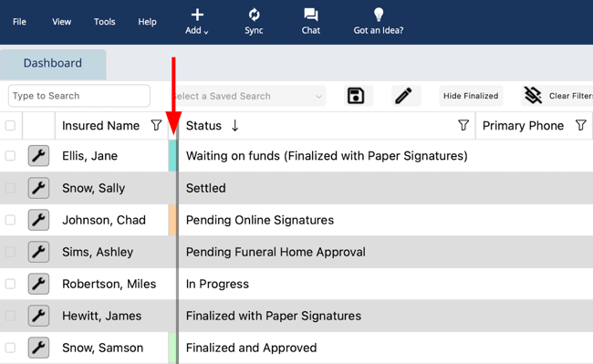Focus the Type to Search field
The image size is (593, 364).
[x=79, y=96]
